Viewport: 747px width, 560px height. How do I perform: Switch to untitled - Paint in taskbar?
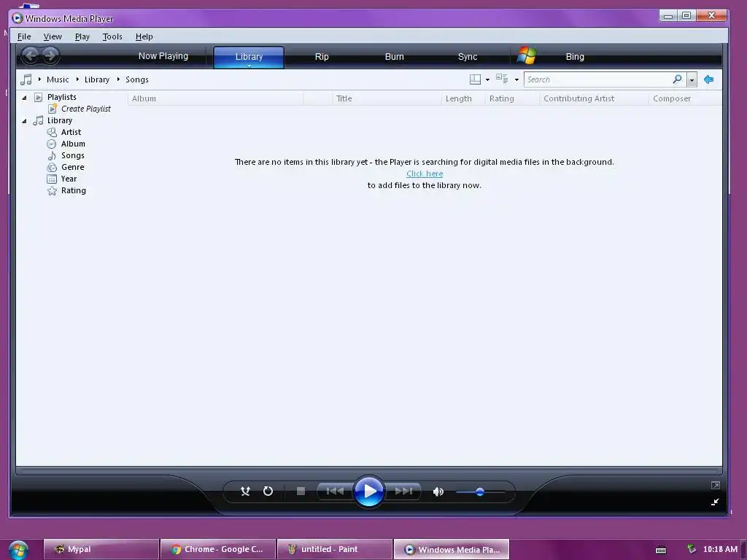coord(334,549)
